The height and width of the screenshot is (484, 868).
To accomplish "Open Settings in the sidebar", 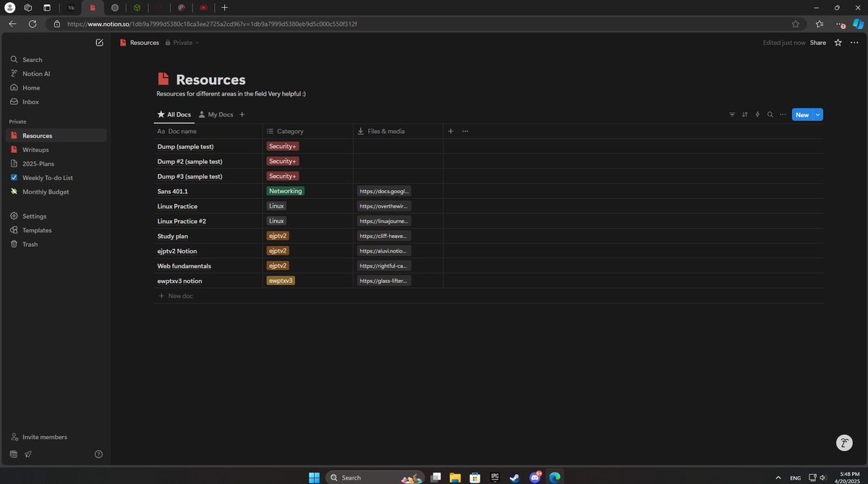I will click(x=56, y=216).
